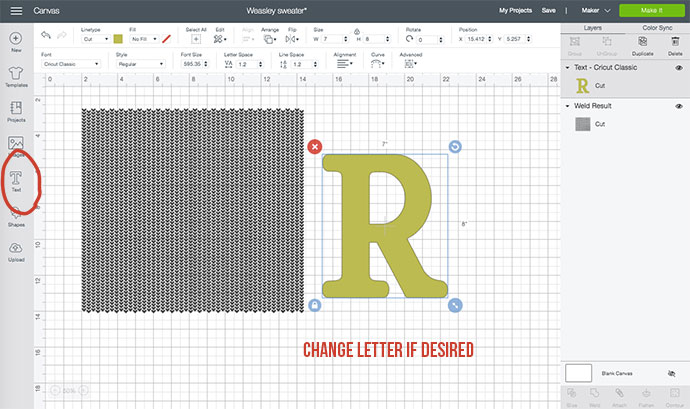
Task: Click the lock handle on letter R
Action: [314, 305]
